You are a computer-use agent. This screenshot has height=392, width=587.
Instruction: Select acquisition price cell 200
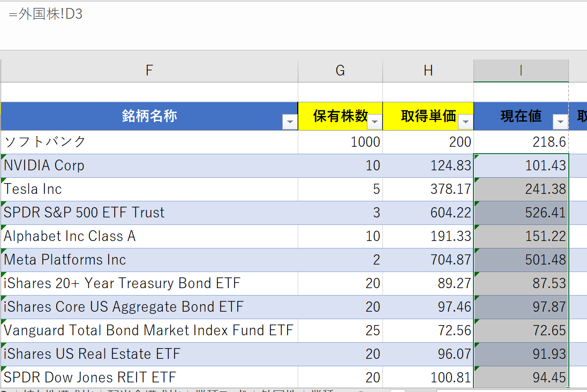(x=428, y=142)
